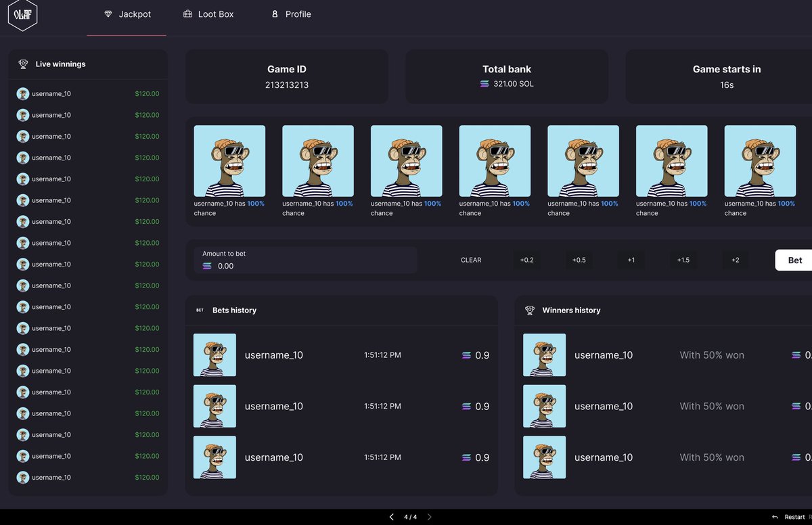The image size is (812, 525).
Task: Click CLEAR to reset the bet amount
Action: coord(471,260)
